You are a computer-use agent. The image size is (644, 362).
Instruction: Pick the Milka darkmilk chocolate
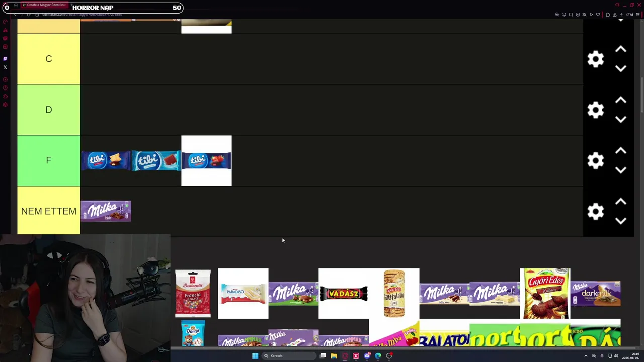[x=595, y=294]
